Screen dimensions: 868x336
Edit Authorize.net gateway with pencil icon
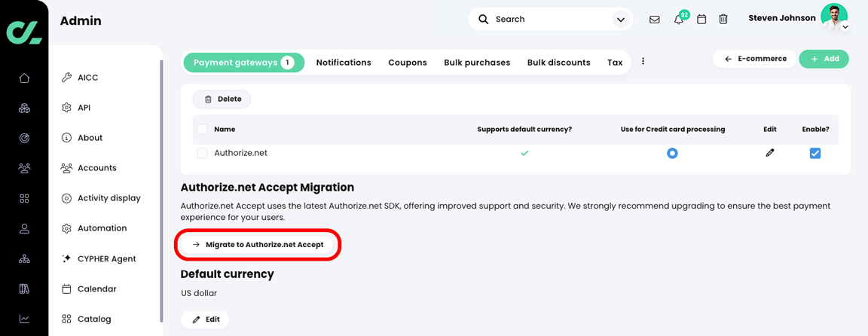pos(770,153)
